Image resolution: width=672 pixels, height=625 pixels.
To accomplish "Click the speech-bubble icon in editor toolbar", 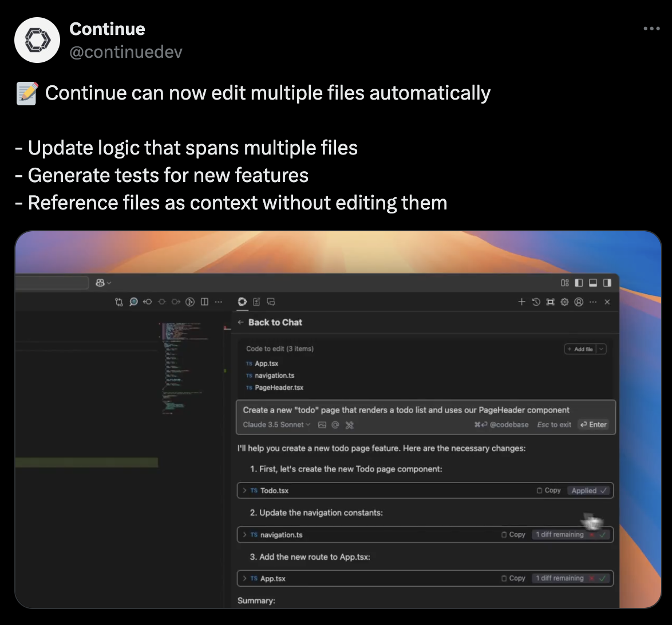I will (133, 302).
